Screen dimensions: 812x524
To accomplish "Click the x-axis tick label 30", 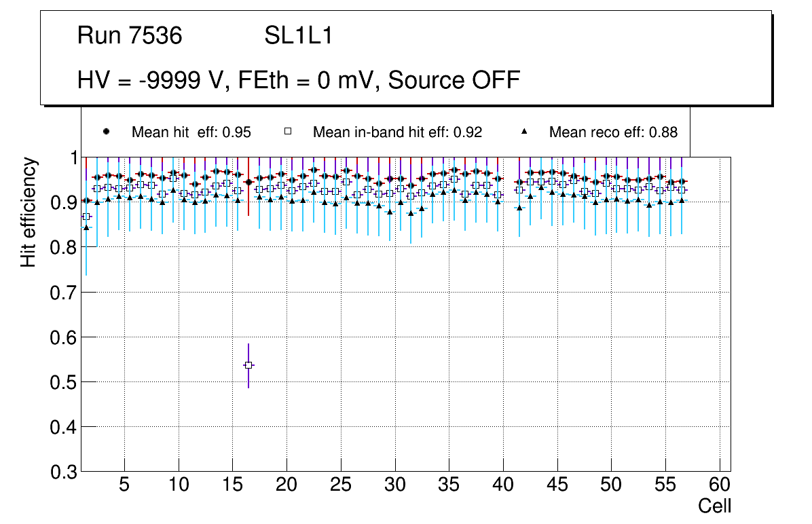I will 394,485.
